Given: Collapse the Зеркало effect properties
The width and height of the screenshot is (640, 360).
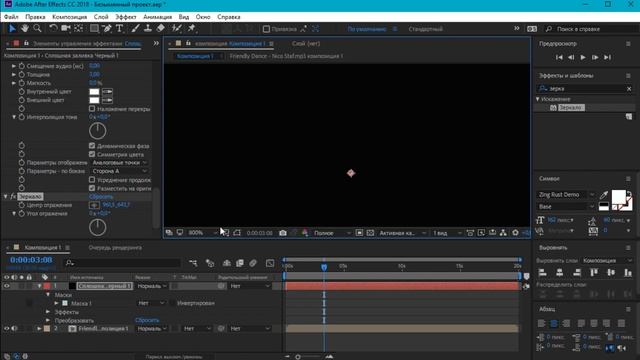Looking at the screenshot, I should (x=6, y=196).
